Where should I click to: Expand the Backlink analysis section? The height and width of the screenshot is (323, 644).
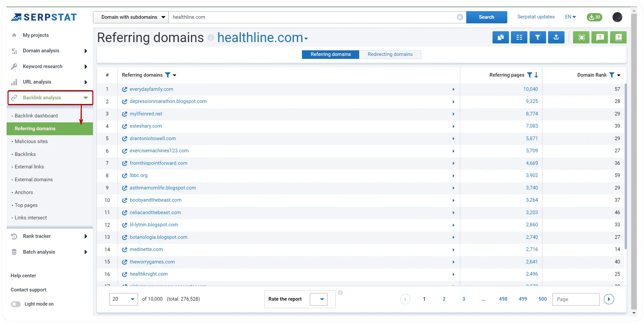50,97
